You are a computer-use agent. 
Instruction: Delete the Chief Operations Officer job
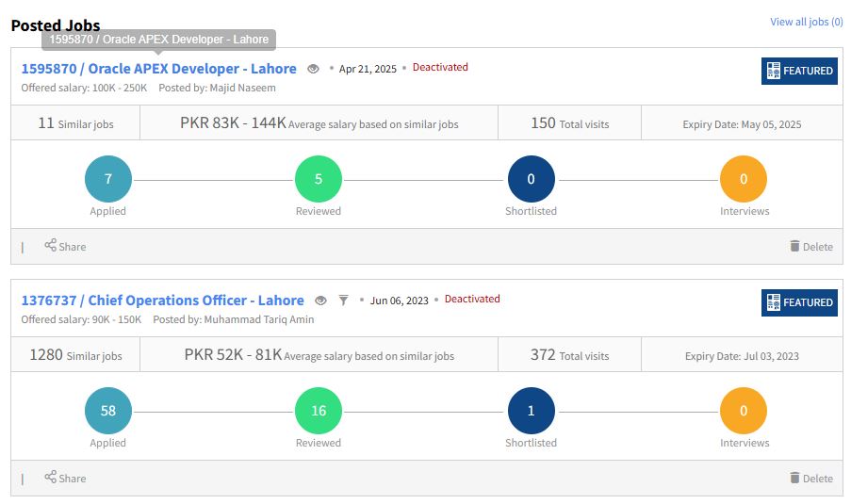pos(810,478)
